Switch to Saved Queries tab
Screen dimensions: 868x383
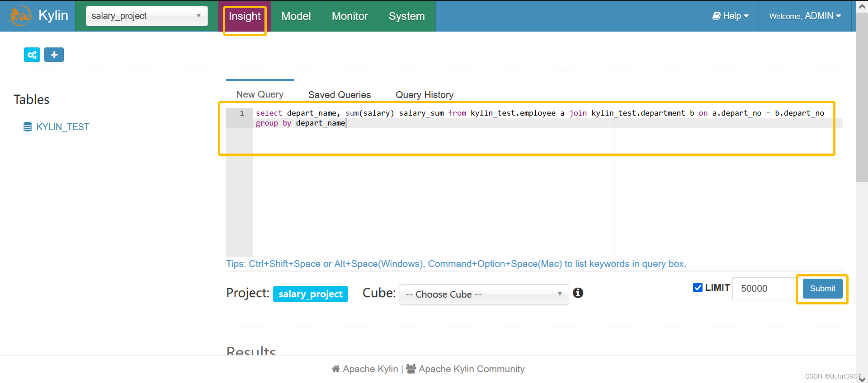point(340,94)
